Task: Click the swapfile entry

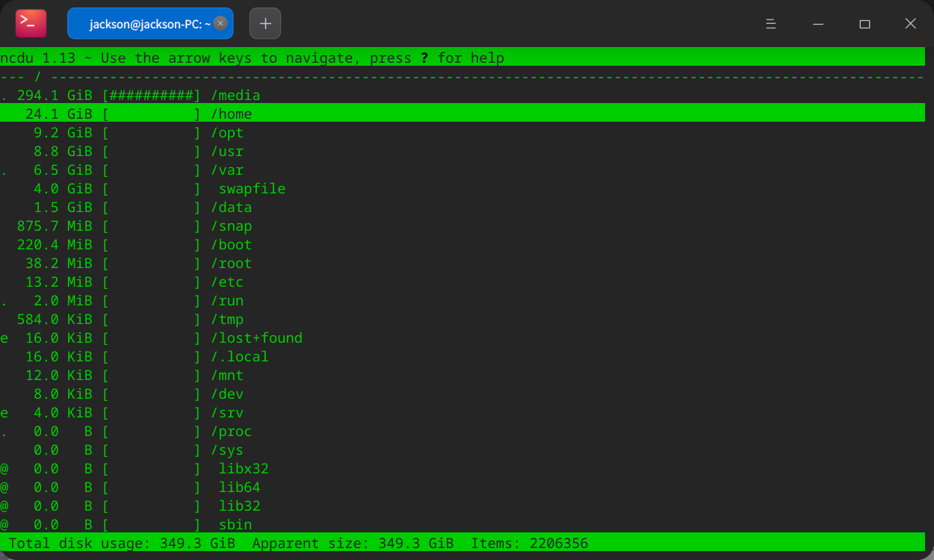Action: pos(252,189)
